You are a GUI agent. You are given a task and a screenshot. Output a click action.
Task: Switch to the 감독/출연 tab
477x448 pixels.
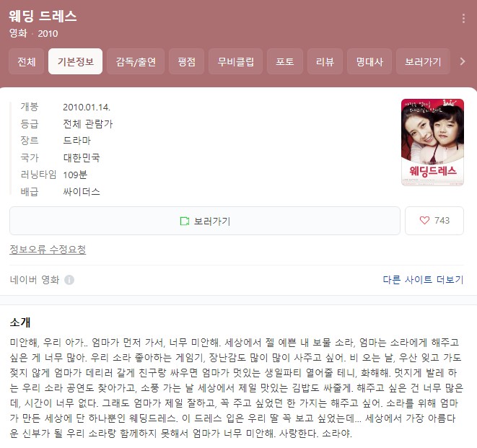click(136, 61)
